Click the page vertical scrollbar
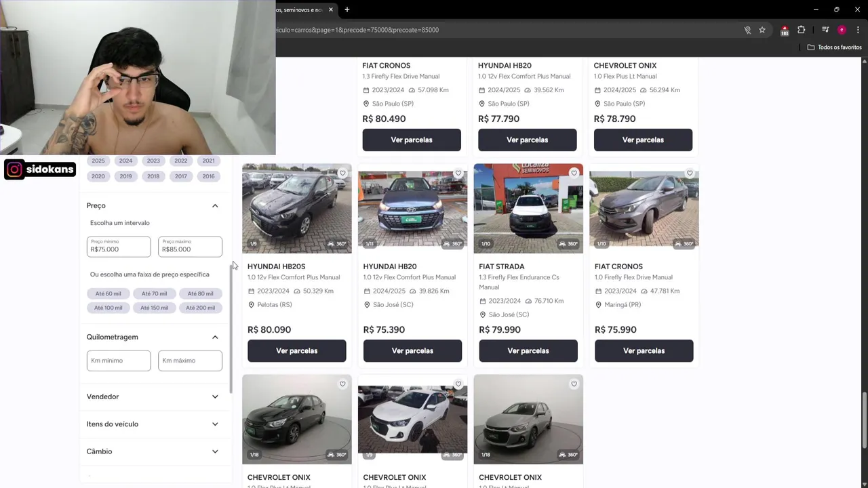Image resolution: width=868 pixels, height=488 pixels. (864, 420)
